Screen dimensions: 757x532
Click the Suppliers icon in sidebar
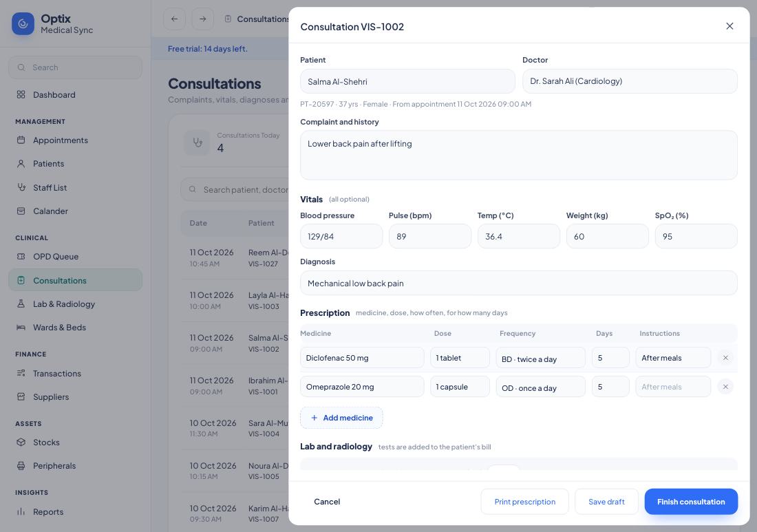pos(21,397)
